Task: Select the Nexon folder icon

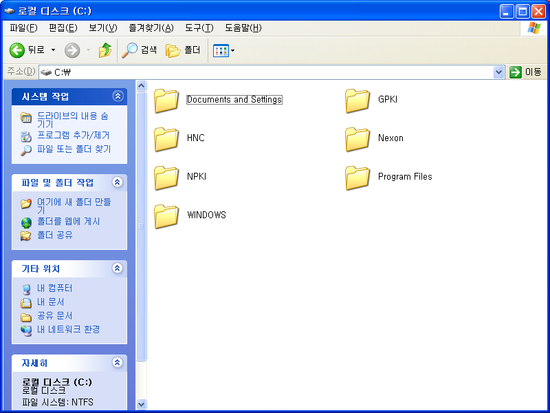Action: pyautogui.click(x=357, y=139)
